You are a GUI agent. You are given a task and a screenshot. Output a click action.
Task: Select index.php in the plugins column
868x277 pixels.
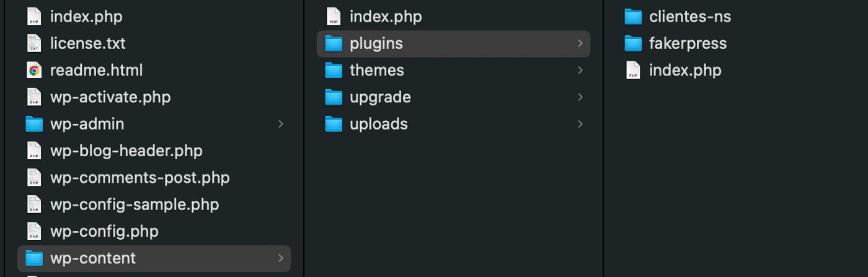point(685,70)
